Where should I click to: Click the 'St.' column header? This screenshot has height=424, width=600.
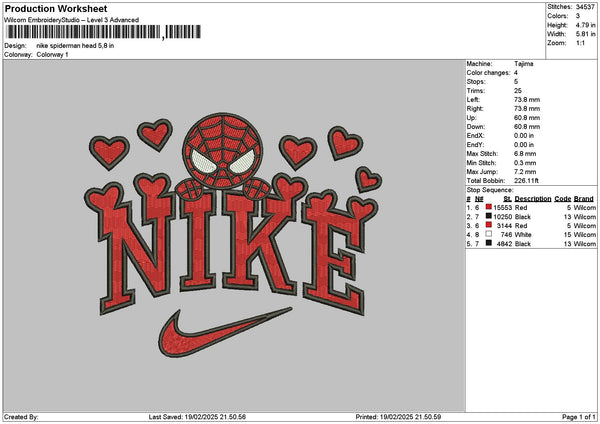tap(507, 199)
